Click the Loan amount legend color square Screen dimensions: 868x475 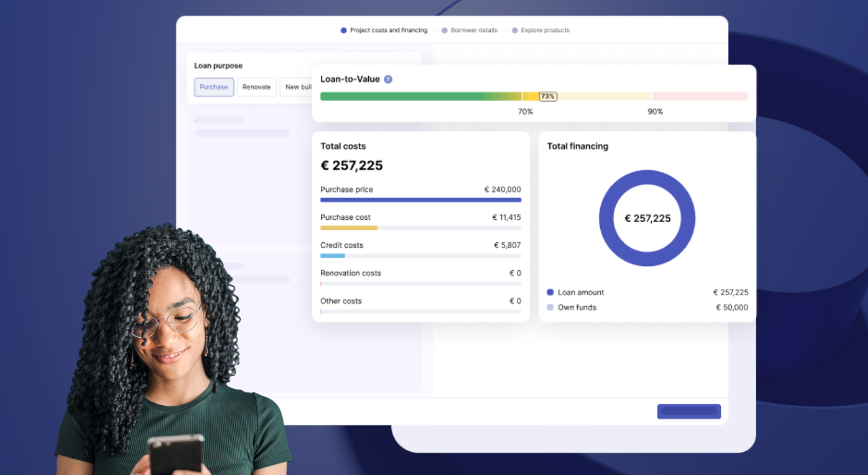click(550, 292)
